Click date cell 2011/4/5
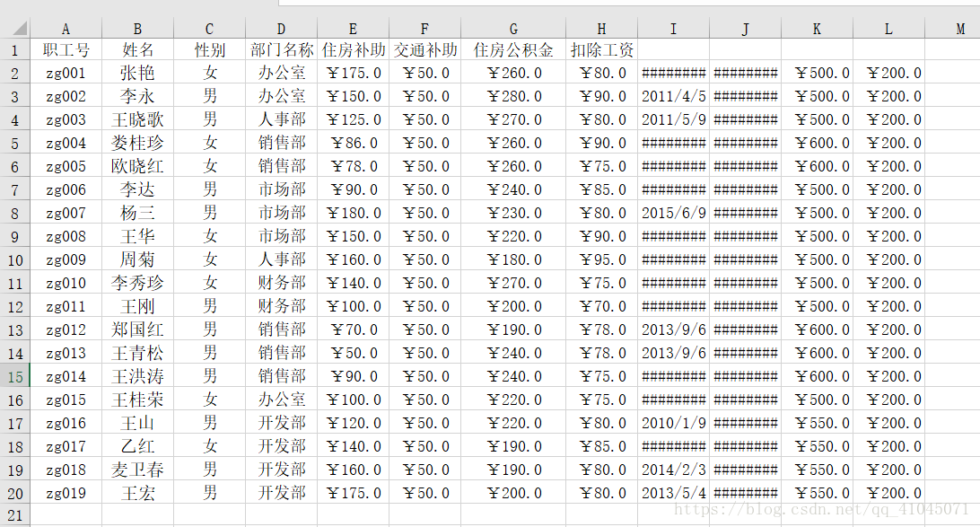 (673, 96)
